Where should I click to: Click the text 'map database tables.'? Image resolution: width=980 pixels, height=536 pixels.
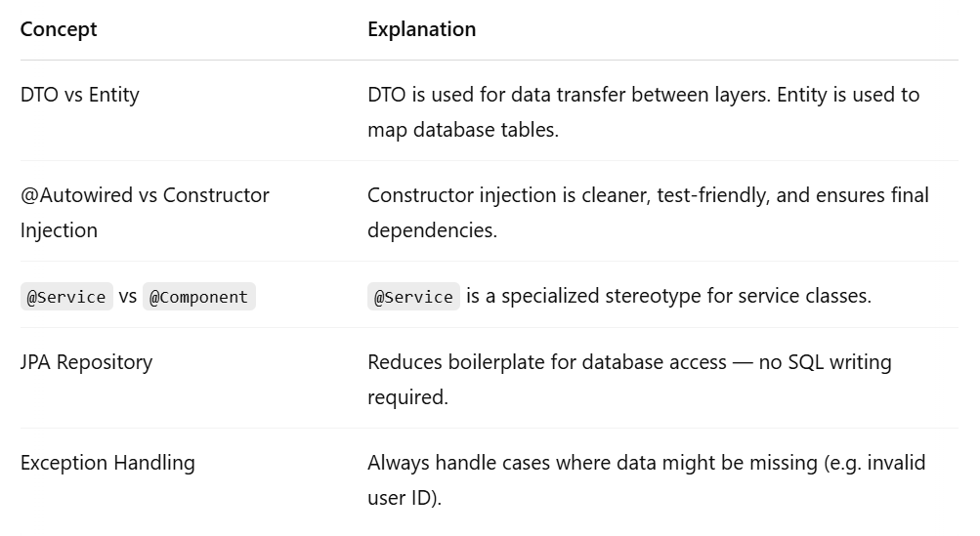(463, 130)
